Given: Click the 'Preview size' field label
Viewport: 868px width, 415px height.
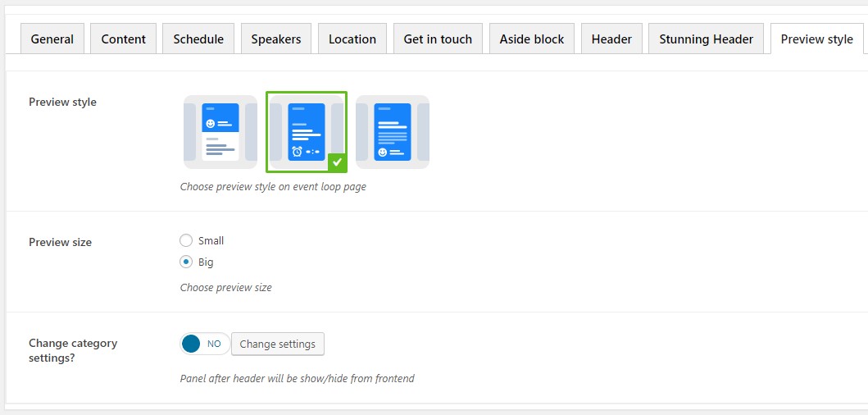Looking at the screenshot, I should coord(60,242).
